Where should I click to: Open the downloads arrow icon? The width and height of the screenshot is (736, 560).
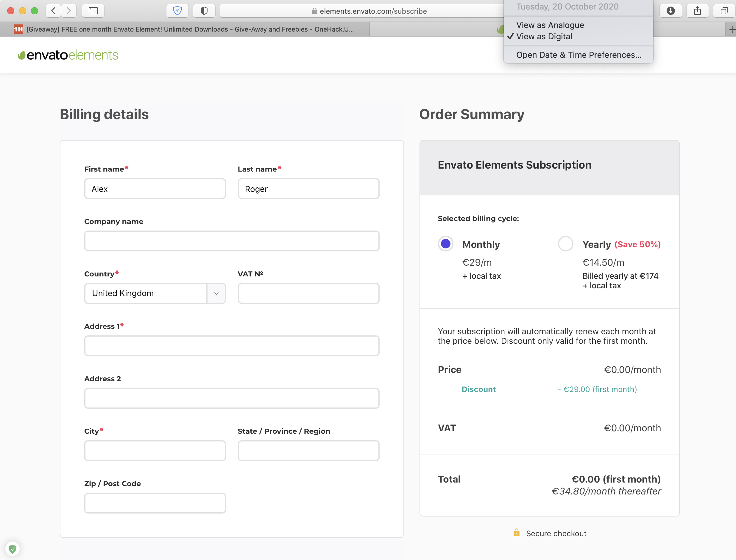(x=671, y=11)
